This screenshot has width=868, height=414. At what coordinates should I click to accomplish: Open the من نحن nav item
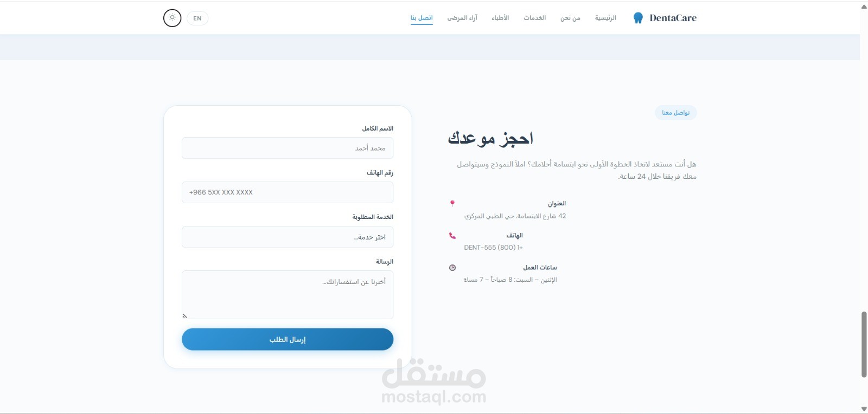570,18
